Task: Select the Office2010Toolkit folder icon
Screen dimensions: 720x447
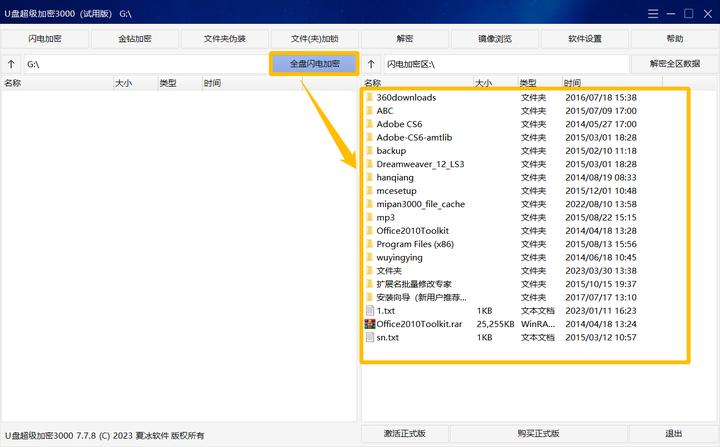Action: [369, 231]
